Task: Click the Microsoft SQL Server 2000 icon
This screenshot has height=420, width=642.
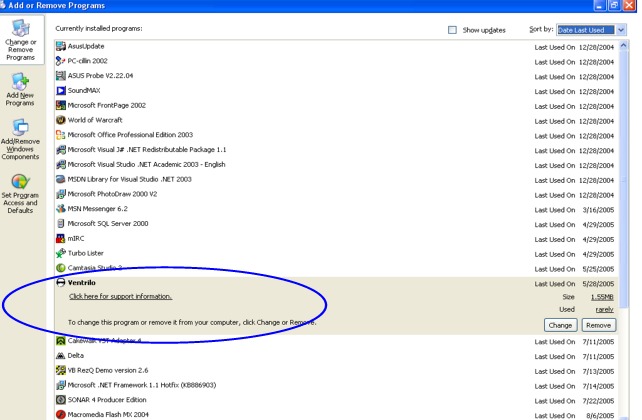Action: [61, 224]
